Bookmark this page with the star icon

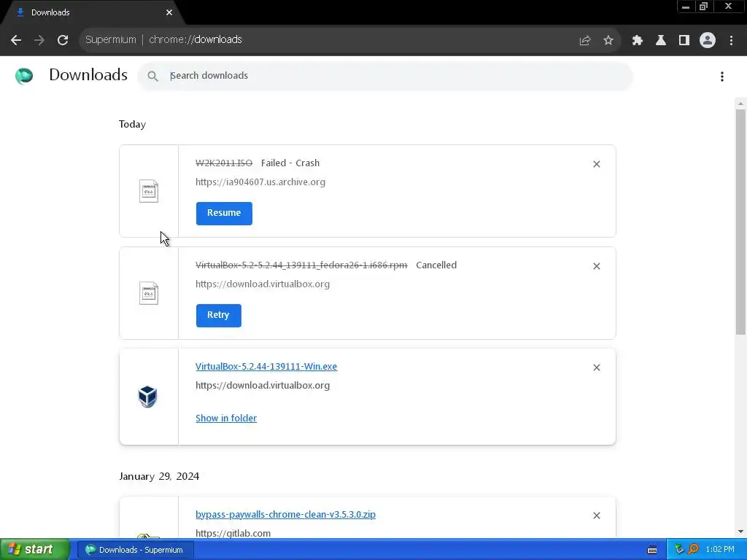[x=608, y=40]
